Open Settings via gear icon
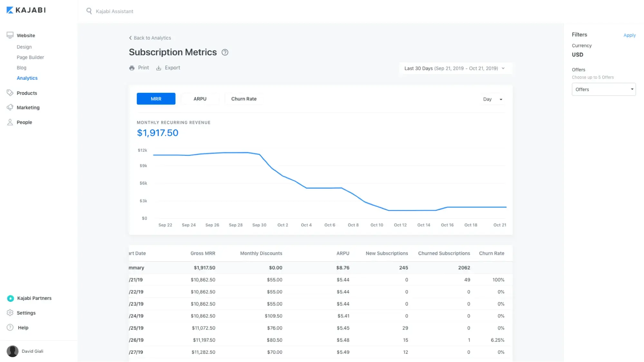644x362 pixels. pos(10,313)
